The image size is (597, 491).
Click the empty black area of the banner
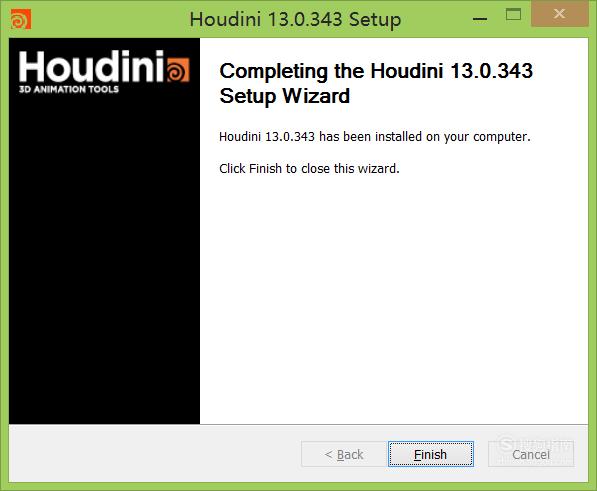point(104,259)
